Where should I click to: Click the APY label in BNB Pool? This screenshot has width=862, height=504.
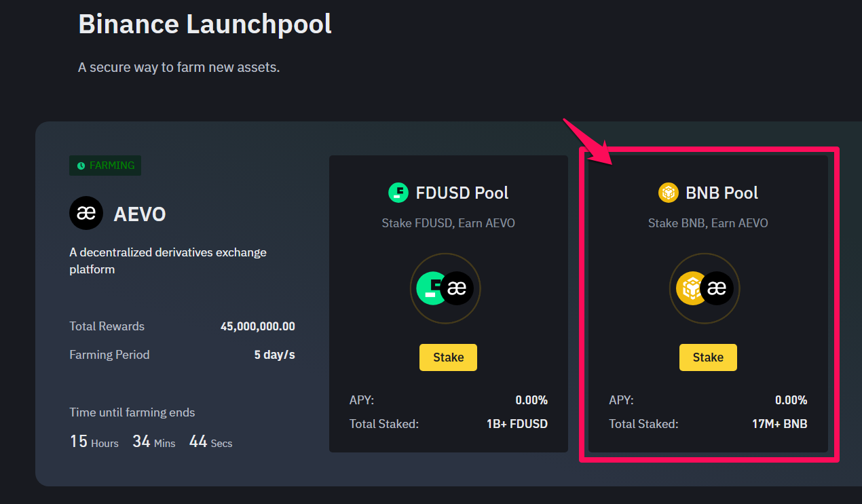(x=622, y=400)
